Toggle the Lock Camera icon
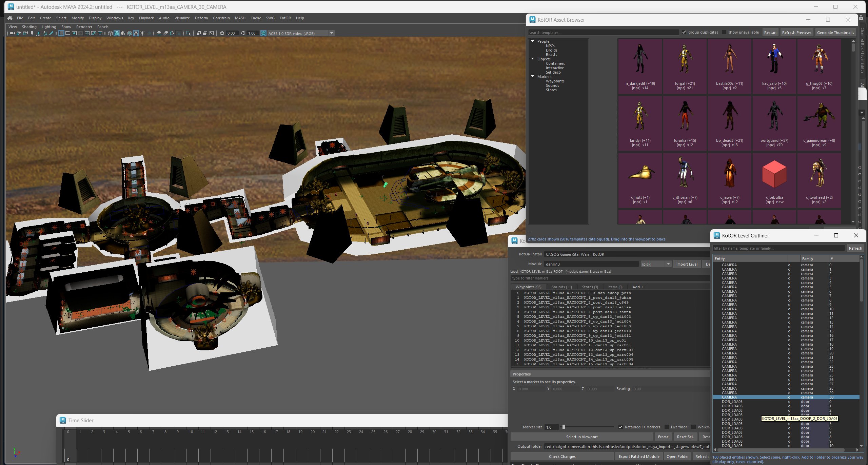The image size is (868, 465). 19,33
